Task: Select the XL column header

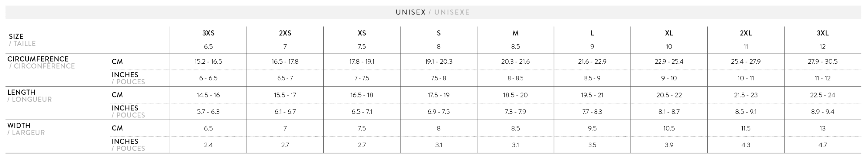Action: pyautogui.click(x=669, y=33)
